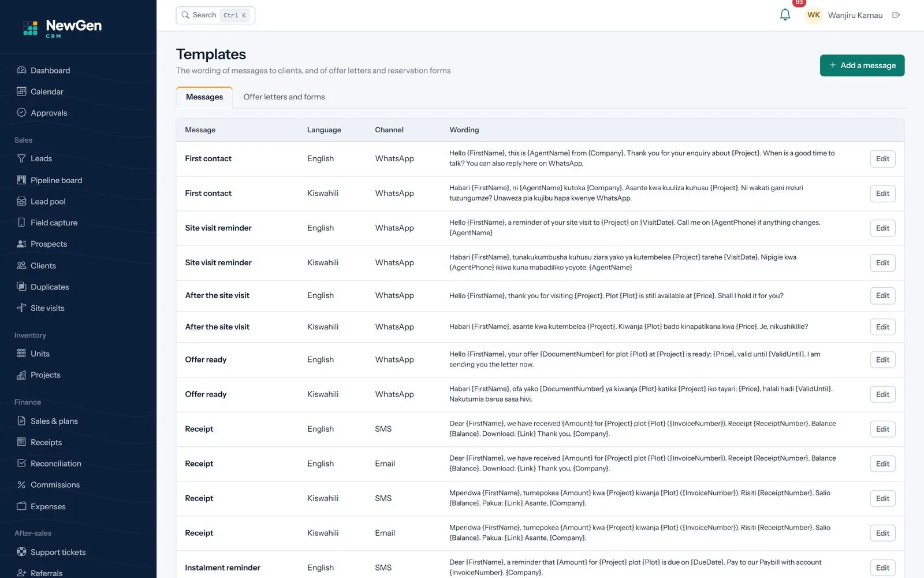Open Projects building icon

click(21, 375)
